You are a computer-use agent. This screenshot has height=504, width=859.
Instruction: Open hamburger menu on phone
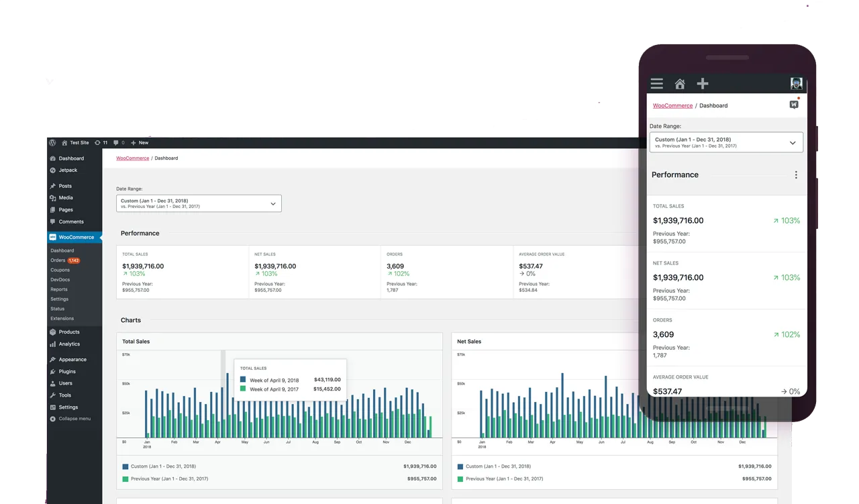coord(657,84)
